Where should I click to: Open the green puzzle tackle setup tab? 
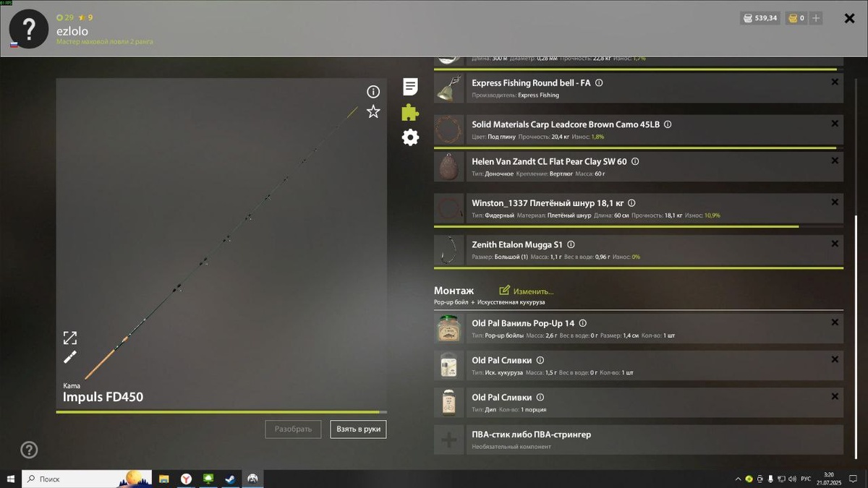click(x=410, y=112)
